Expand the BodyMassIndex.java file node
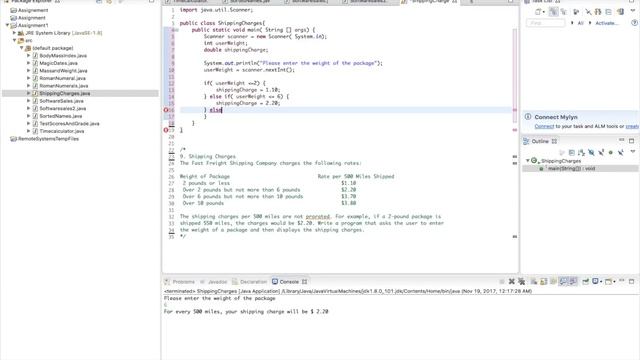The image size is (640, 360). [x=29, y=55]
